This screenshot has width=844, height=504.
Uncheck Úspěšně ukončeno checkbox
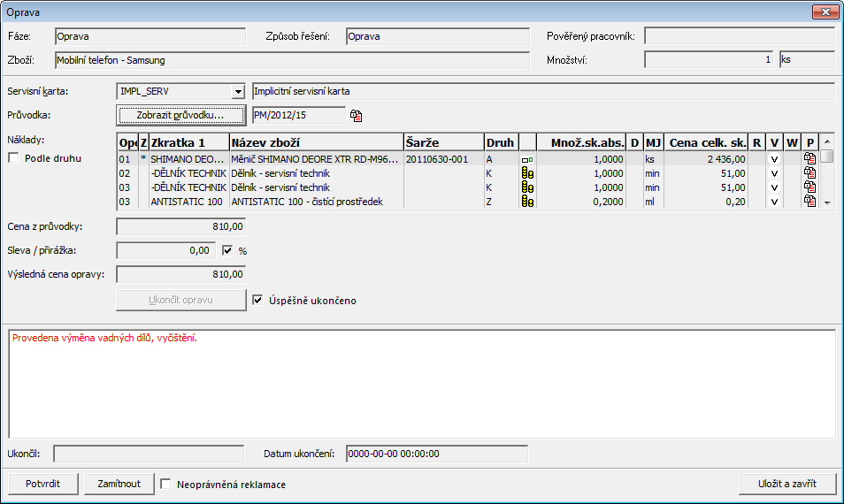coord(257,300)
